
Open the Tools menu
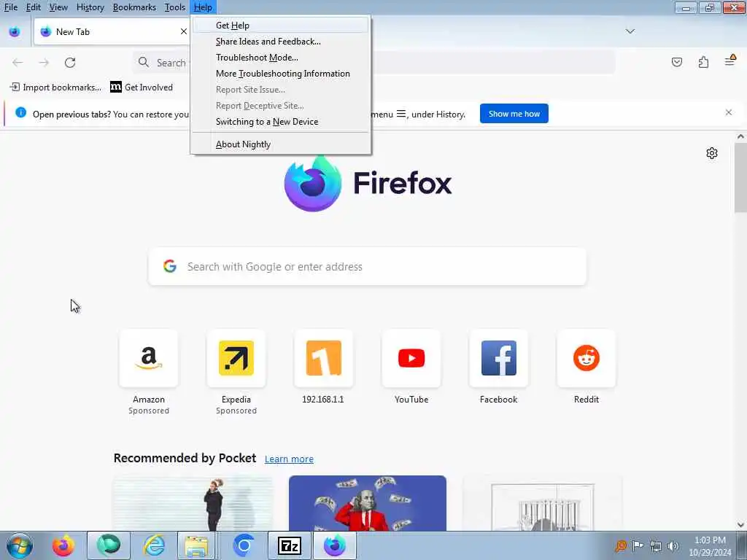(175, 7)
